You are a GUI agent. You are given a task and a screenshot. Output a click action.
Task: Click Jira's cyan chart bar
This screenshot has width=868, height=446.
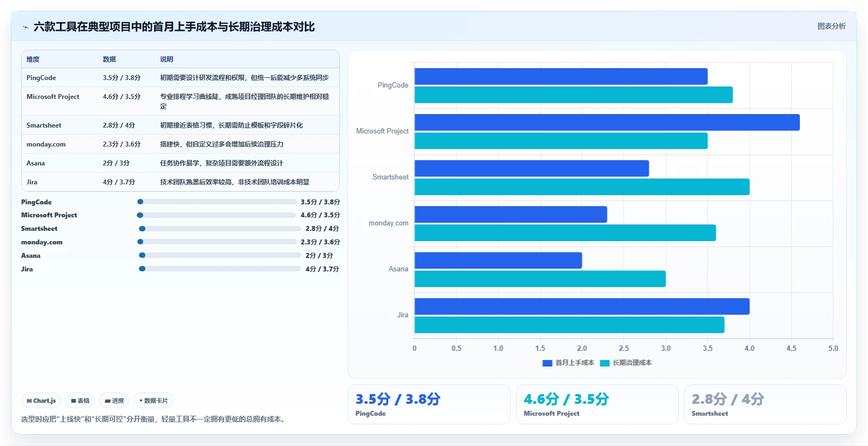(570, 324)
